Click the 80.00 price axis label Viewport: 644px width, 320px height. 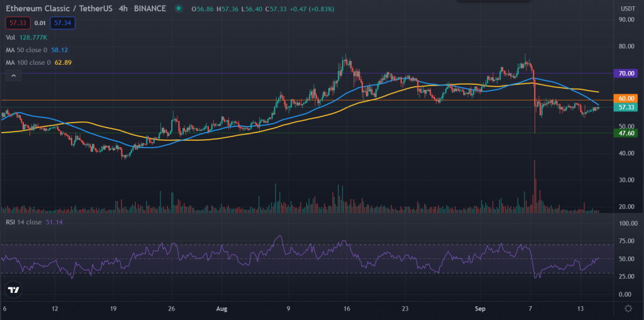[x=628, y=47]
